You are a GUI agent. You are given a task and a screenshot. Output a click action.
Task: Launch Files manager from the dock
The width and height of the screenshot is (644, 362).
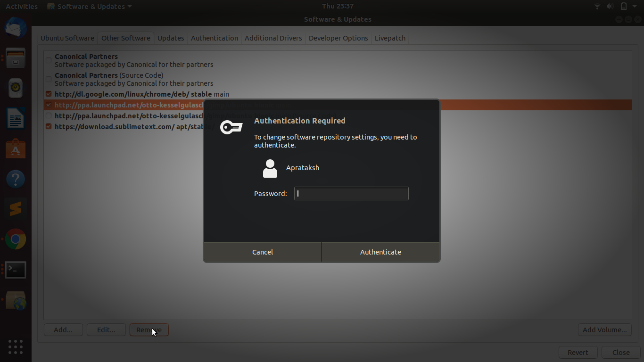coord(16,58)
